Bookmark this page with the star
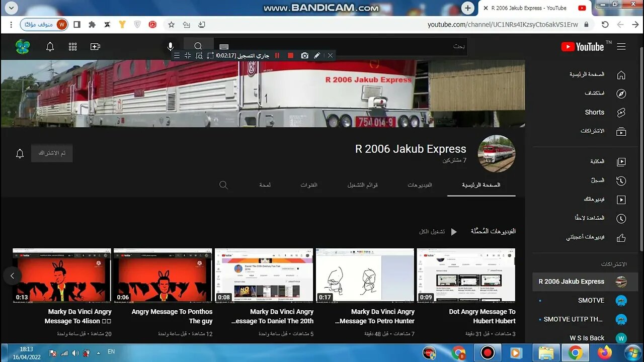This screenshot has height=362, width=644. 171,24
